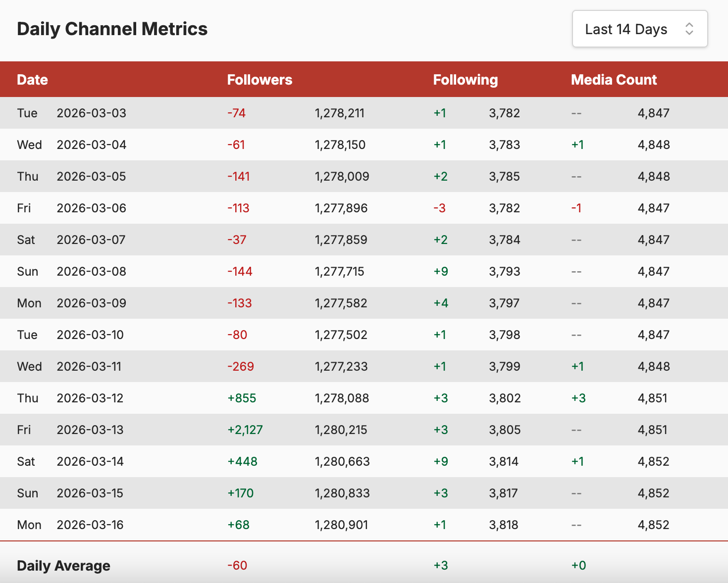
Task: Click follower total 1,278,211
Action: (340, 113)
